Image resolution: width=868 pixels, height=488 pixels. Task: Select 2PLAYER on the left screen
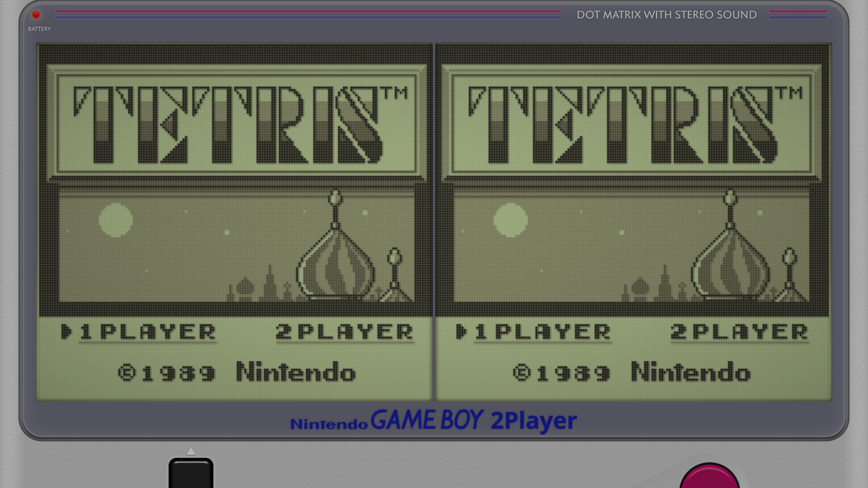(x=344, y=331)
